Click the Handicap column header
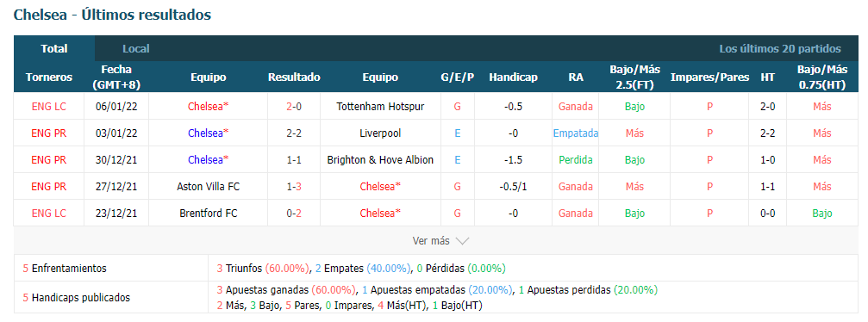The height and width of the screenshot is (322, 868). (x=513, y=77)
